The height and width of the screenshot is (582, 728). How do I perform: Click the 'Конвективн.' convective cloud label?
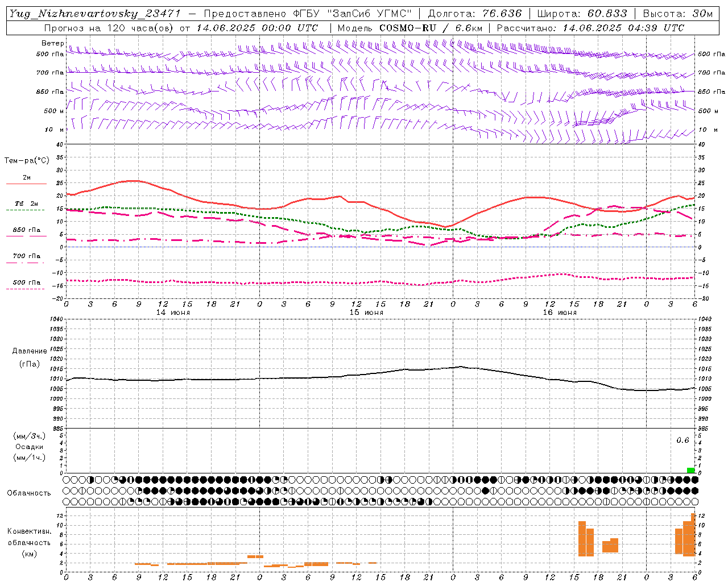point(30,531)
